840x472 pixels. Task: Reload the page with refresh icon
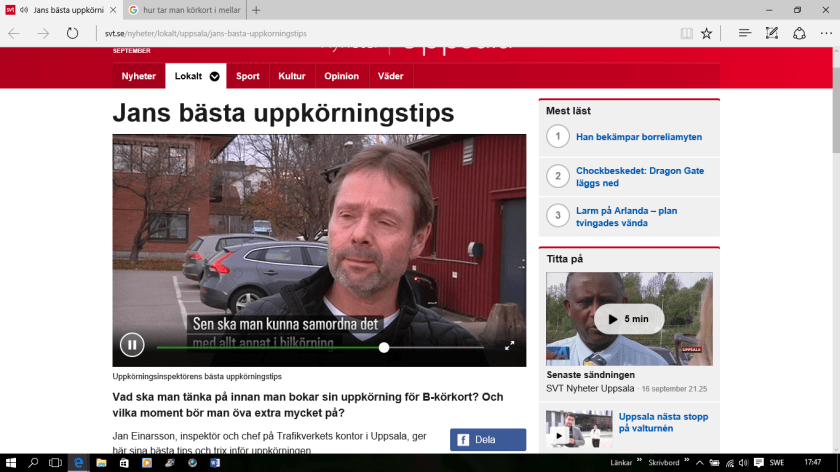click(x=72, y=33)
